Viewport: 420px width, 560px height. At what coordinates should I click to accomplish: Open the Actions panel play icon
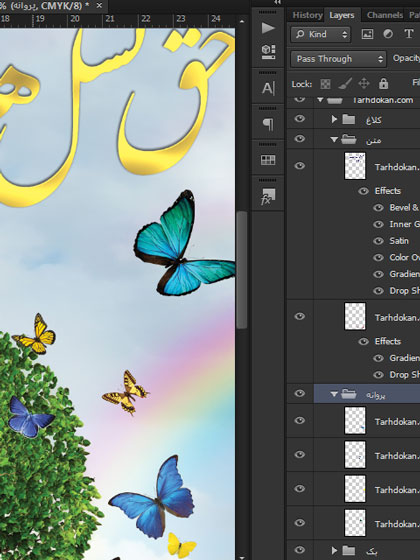pyautogui.click(x=268, y=28)
